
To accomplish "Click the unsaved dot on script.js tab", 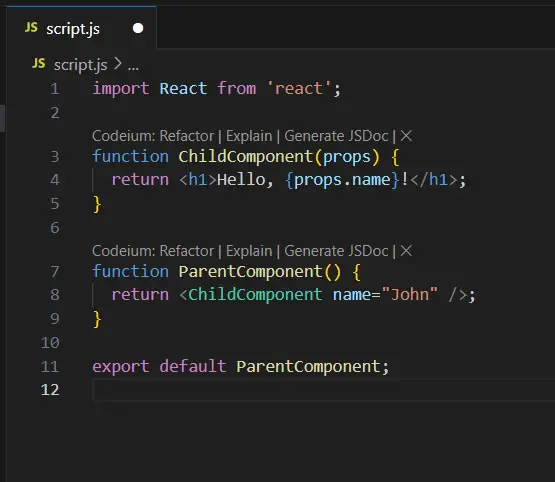I will [138, 28].
